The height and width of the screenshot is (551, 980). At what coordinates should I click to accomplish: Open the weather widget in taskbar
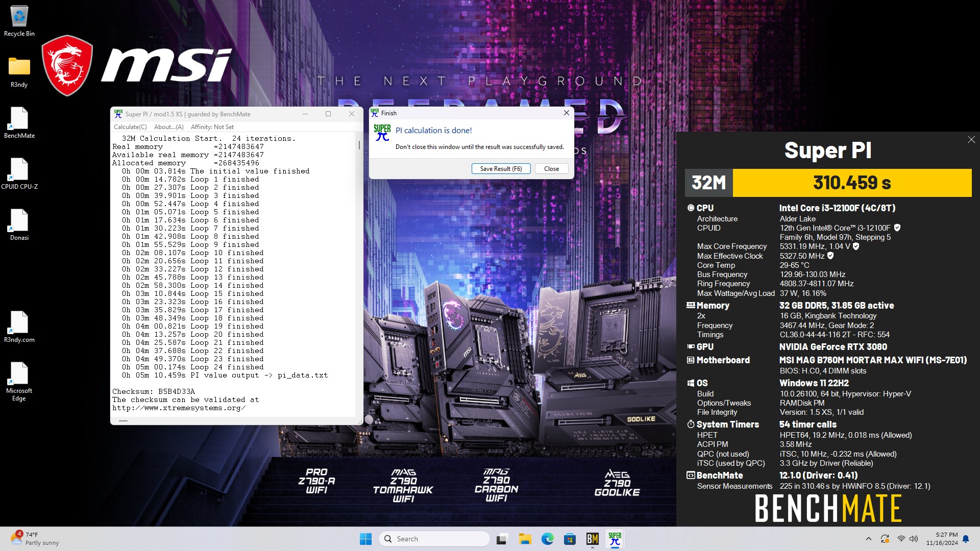pos(35,539)
